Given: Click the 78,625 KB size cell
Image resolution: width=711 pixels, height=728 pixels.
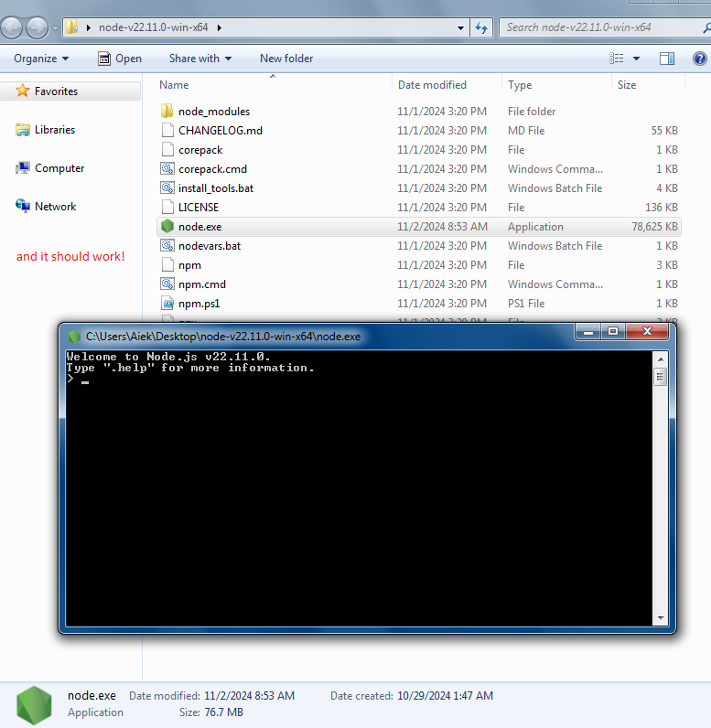Looking at the screenshot, I should pos(654,227).
